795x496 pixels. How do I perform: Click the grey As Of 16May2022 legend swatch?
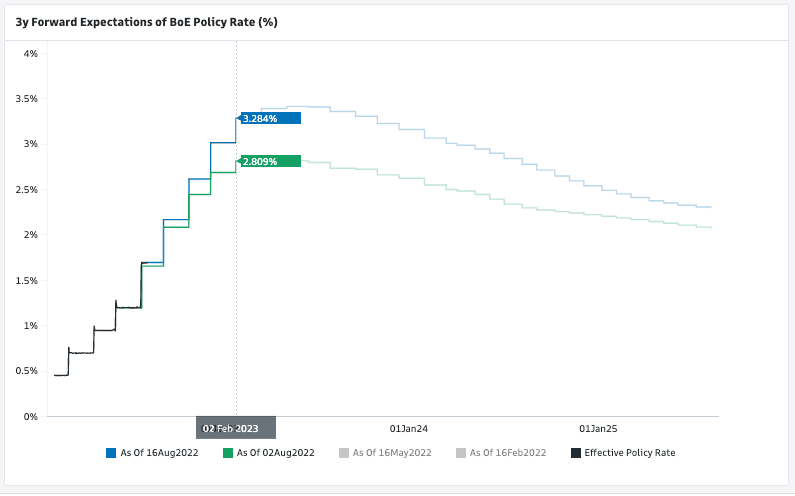(x=345, y=453)
